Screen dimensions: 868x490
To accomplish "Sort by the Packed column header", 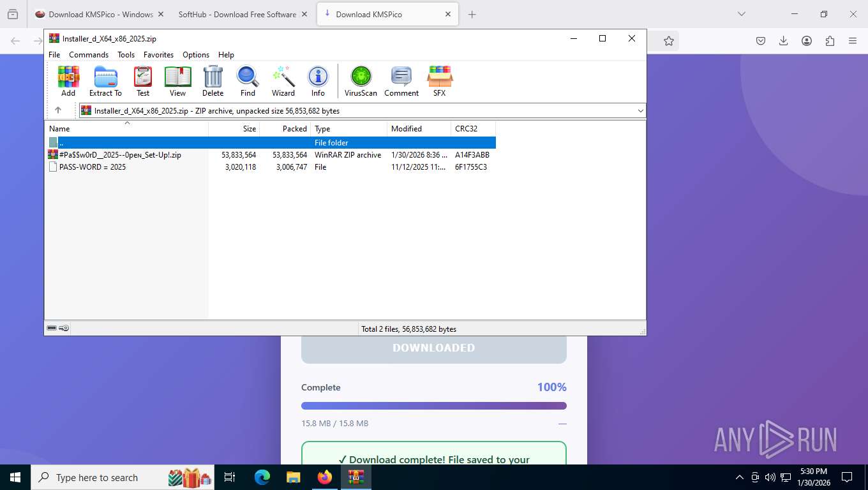I will (285, 129).
